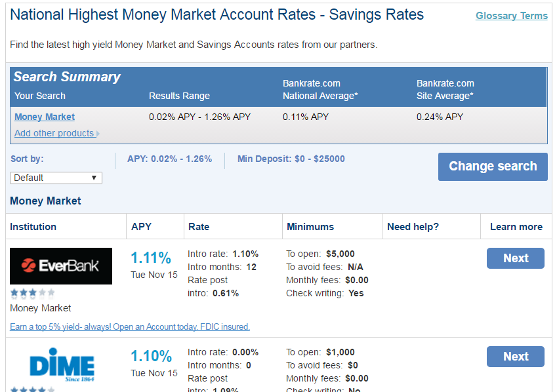Click the EverBank logo
Viewport: 557px width, 392px height.
coord(61,266)
